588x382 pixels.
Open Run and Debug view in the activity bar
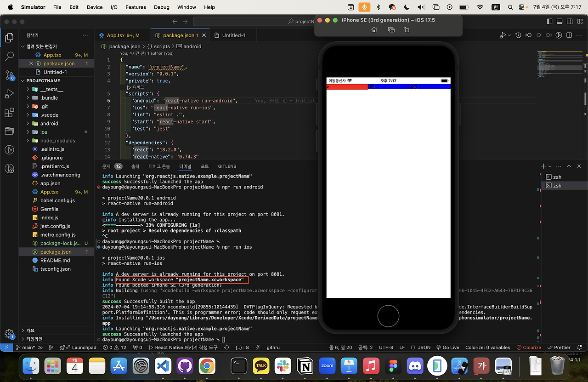[9, 94]
